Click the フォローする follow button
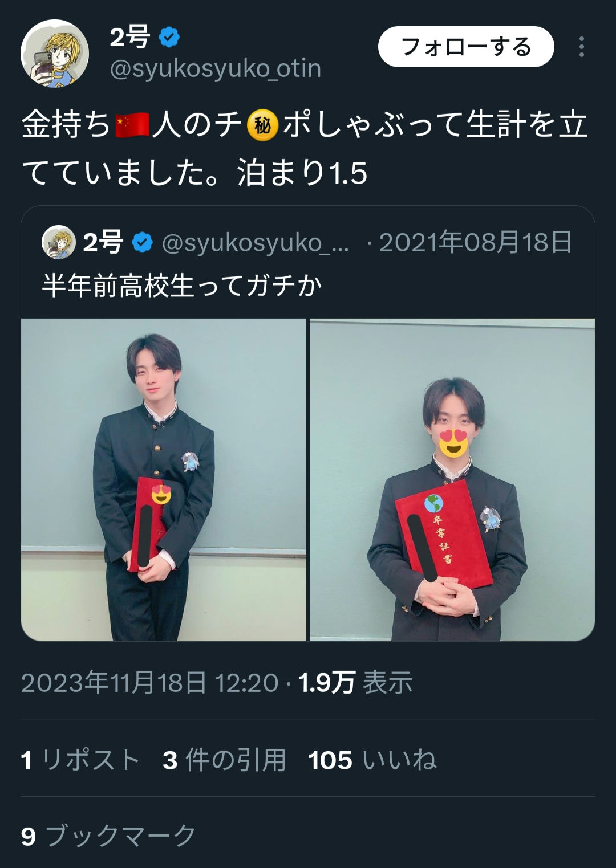Viewport: 616px width, 868px height. pyautogui.click(x=466, y=47)
